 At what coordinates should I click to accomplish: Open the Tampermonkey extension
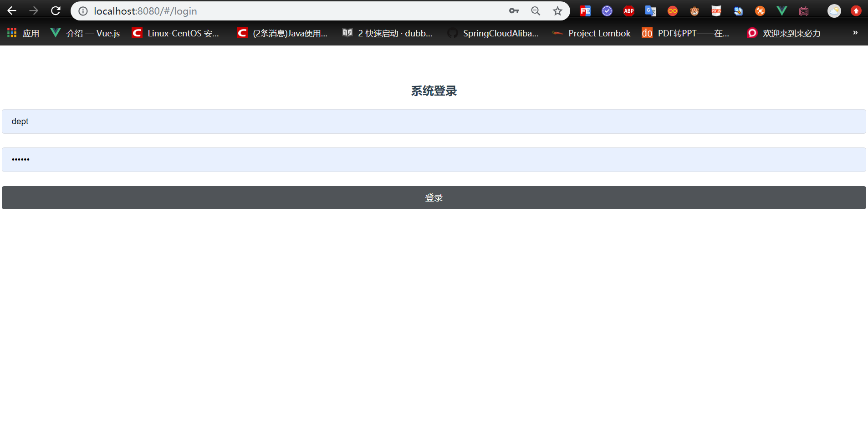click(694, 10)
